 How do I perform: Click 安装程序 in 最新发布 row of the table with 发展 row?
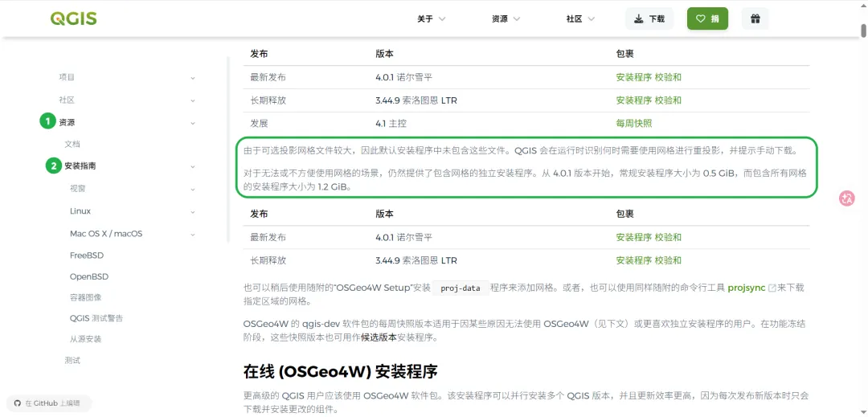(x=634, y=77)
